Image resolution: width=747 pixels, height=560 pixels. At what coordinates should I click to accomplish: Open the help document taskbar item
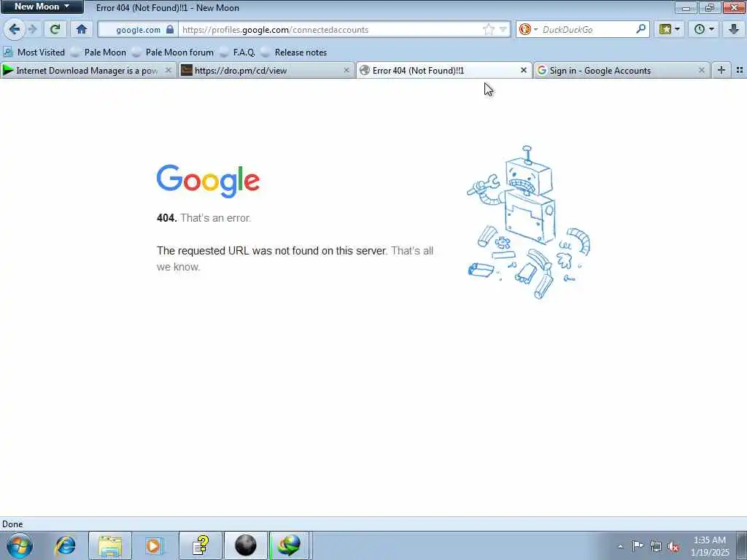coord(201,545)
